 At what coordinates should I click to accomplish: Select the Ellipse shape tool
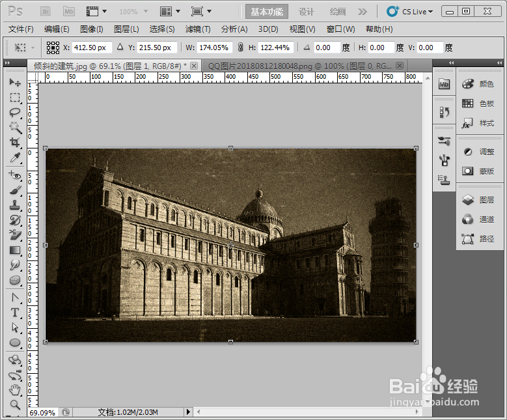coord(15,343)
